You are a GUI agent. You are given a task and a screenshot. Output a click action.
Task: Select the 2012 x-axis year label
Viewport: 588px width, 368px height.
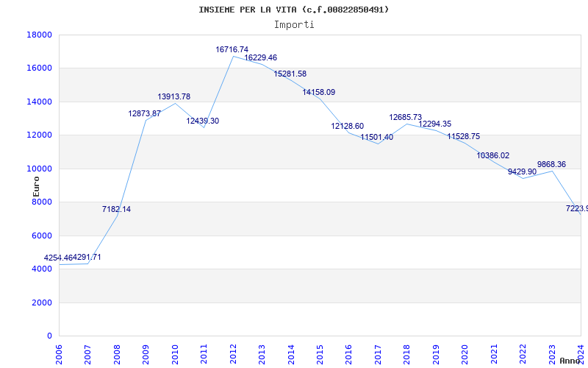[x=233, y=353]
